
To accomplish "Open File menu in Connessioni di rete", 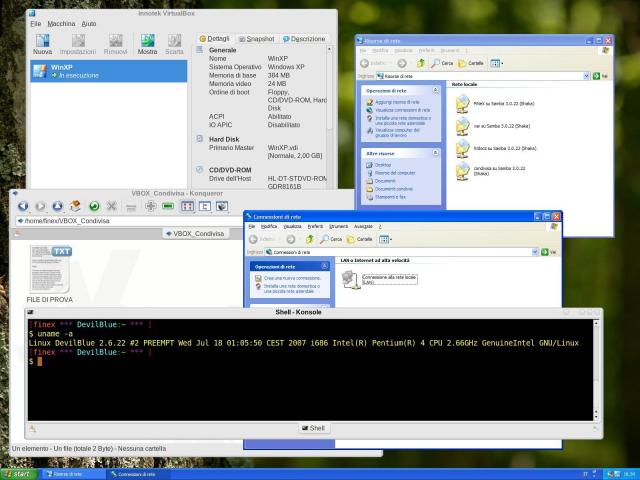I will click(252, 227).
